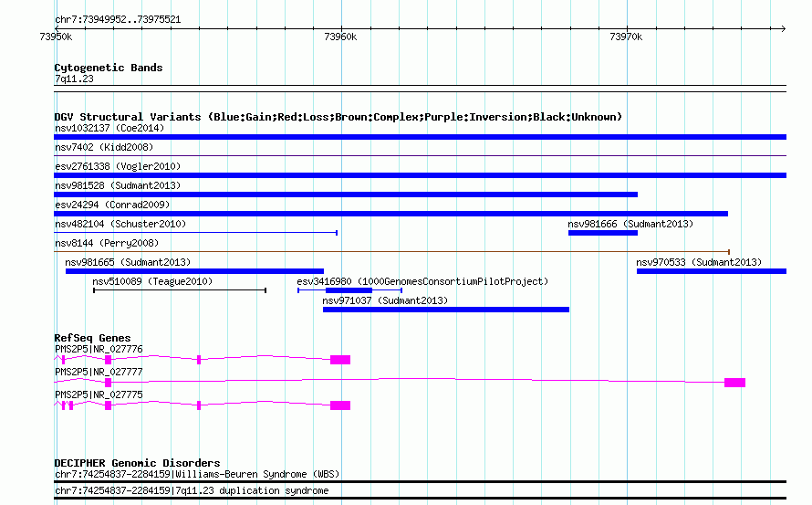812x505 pixels.
Task: Select the last exon of PMS2P5 NR_027776
Action: coord(340,360)
